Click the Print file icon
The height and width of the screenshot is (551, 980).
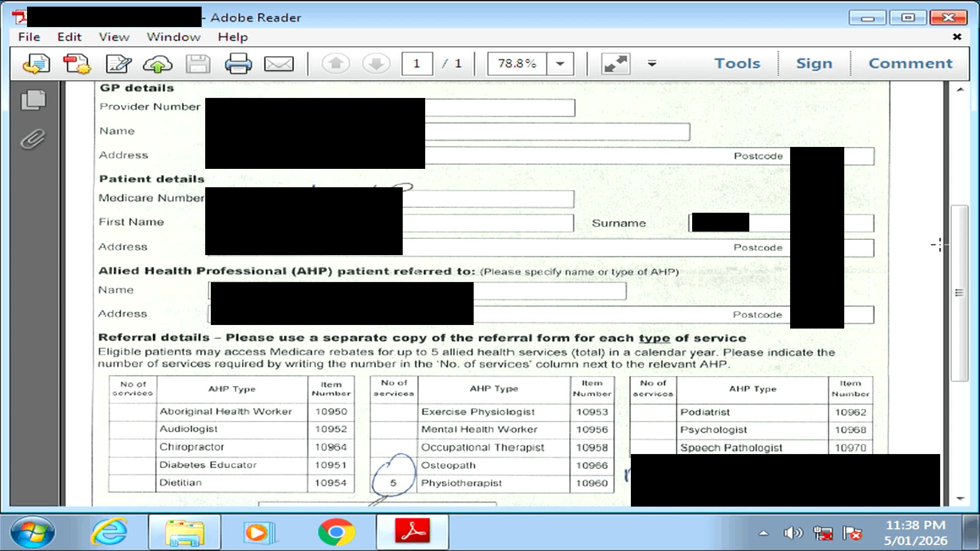coord(238,64)
